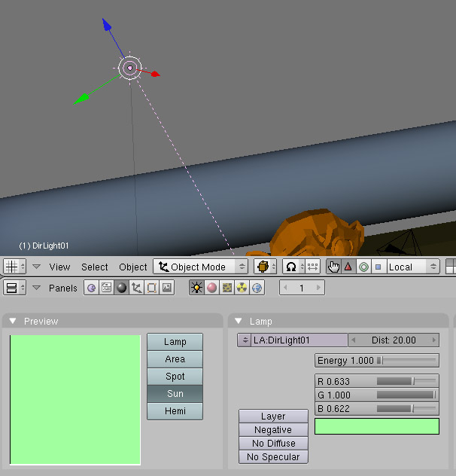Open the Local orientation dropdown
Image resolution: width=456 pixels, height=476 pixels.
413,267
